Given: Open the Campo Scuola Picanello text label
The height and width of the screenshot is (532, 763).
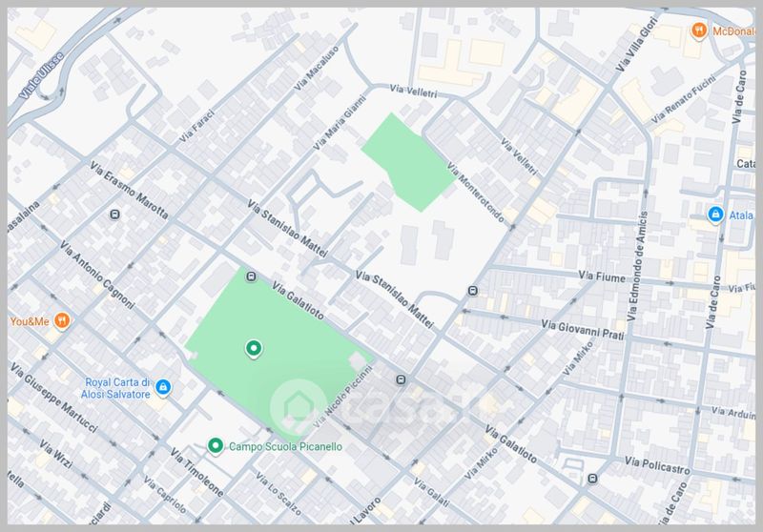Looking at the screenshot, I should (284, 446).
